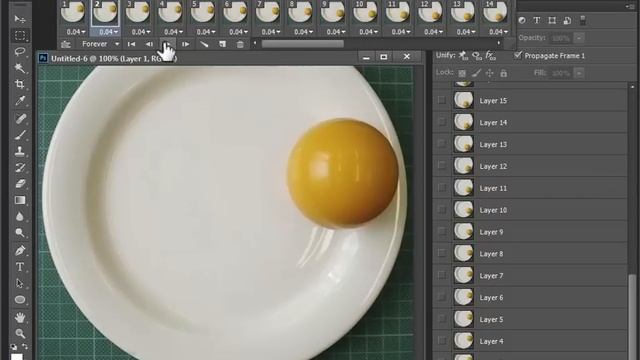640x360 pixels.
Task: Select the Magic Wand tool
Action: point(20,68)
